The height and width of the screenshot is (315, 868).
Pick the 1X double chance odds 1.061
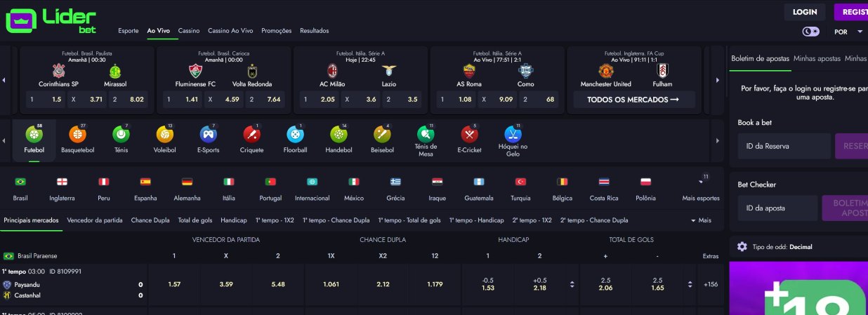(x=331, y=284)
